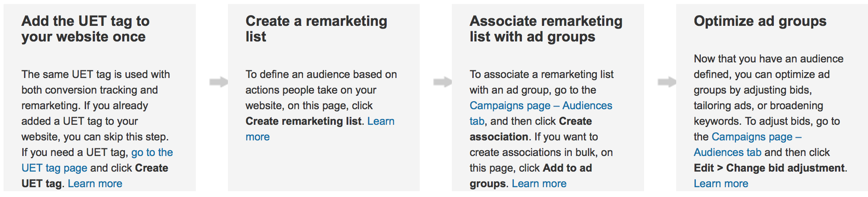
Task: Click the arrow between Create and Associate remarketing list cards
Action: [442, 82]
